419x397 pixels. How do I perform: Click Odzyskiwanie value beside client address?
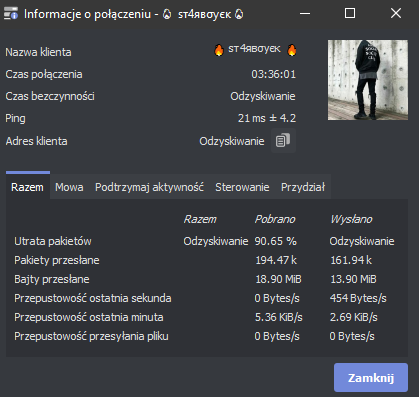[x=232, y=141]
